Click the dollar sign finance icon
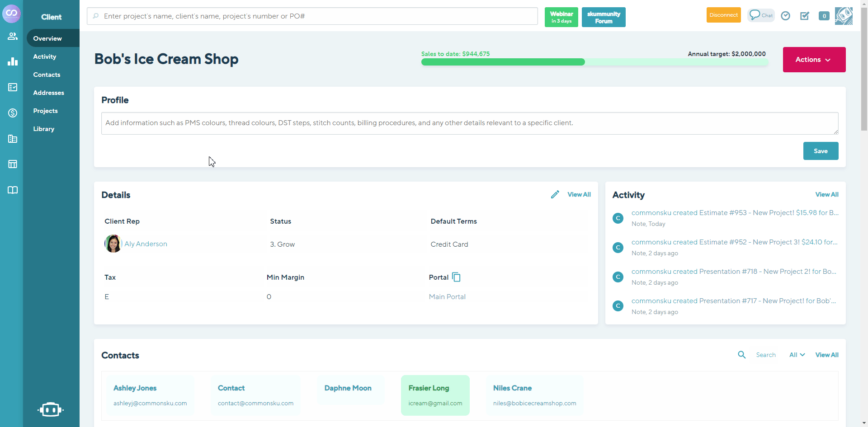 12,113
